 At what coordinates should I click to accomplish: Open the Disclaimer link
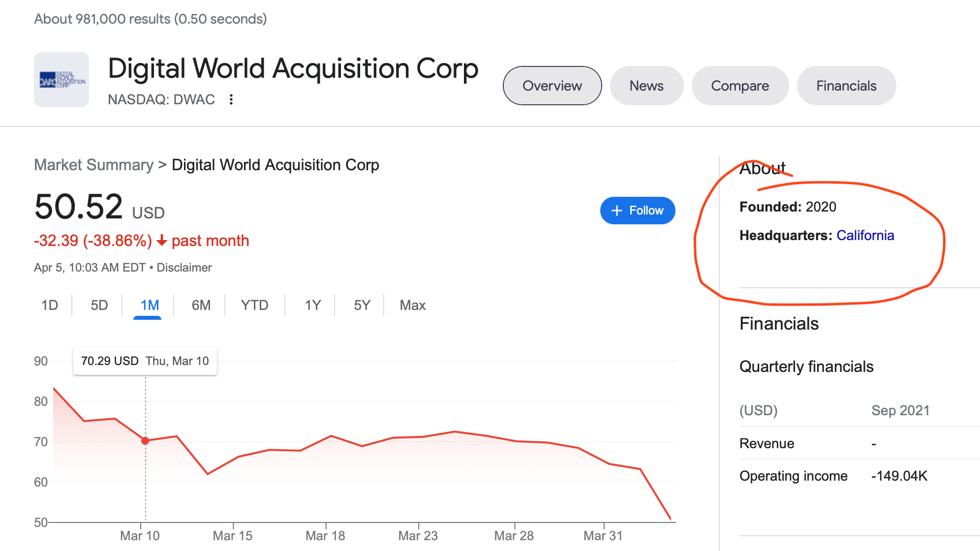184,268
